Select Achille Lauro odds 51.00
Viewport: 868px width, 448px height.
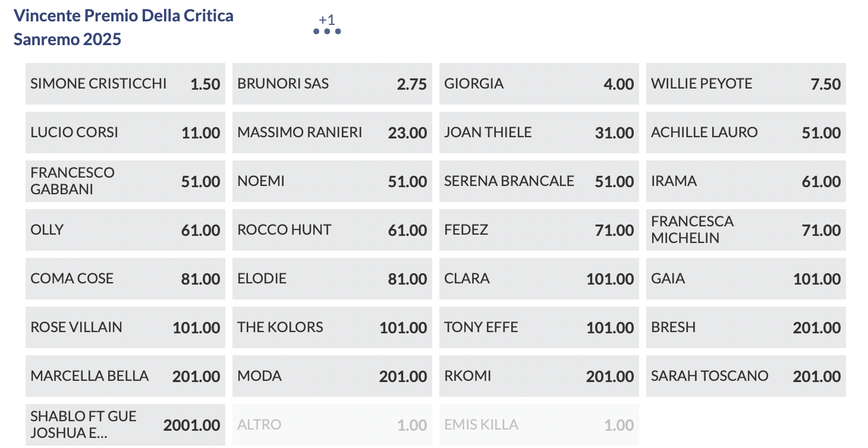[746, 132]
